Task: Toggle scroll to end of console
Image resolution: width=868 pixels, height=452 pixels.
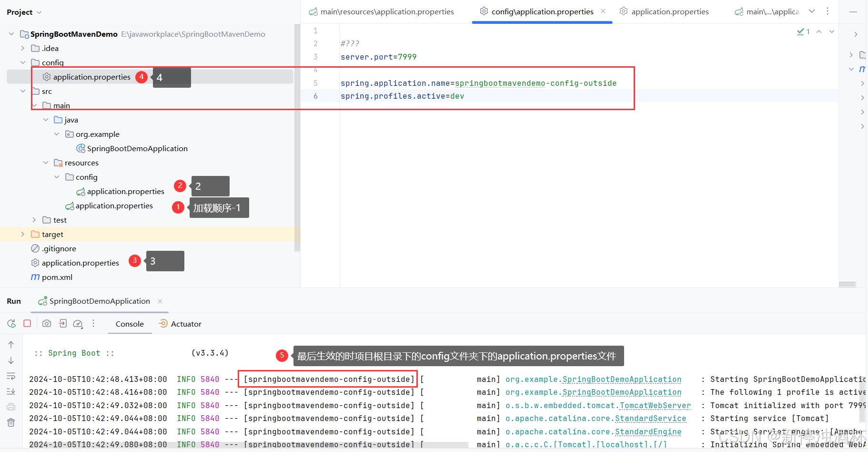Action: click(11, 391)
